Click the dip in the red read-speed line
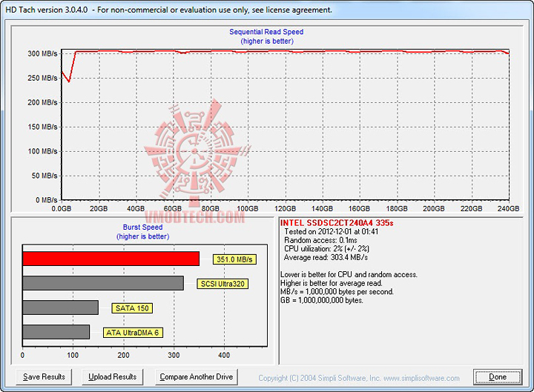 click(x=69, y=82)
